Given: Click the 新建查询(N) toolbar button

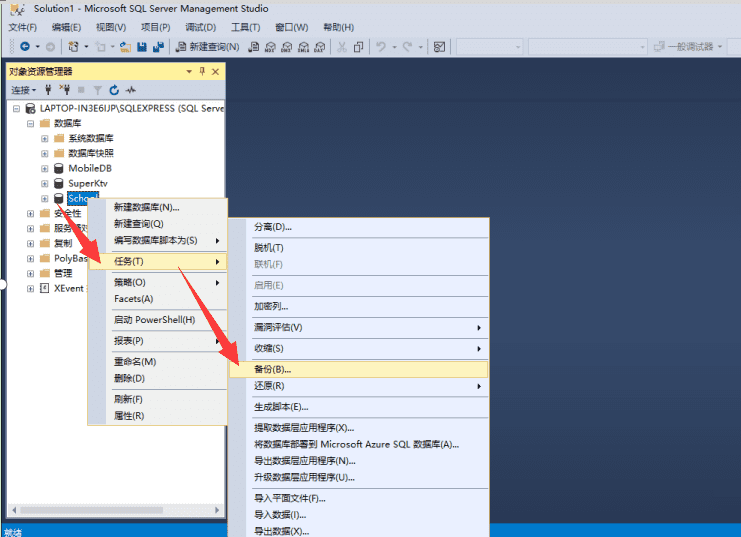Looking at the screenshot, I should pos(207,46).
